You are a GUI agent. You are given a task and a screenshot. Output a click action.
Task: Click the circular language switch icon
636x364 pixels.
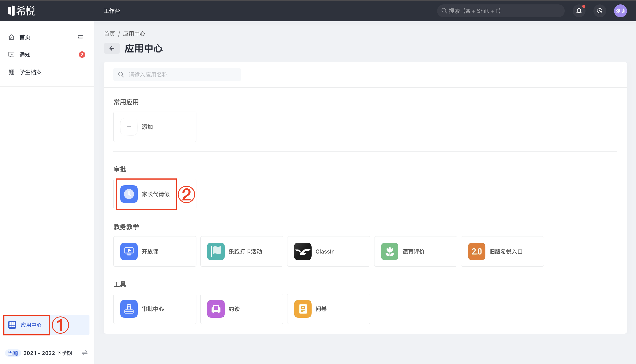tap(599, 11)
